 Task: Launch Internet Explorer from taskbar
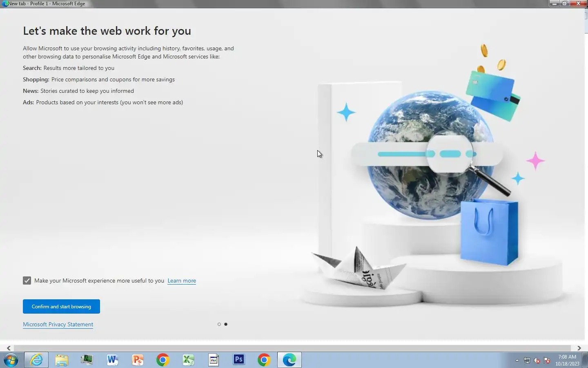(36, 360)
